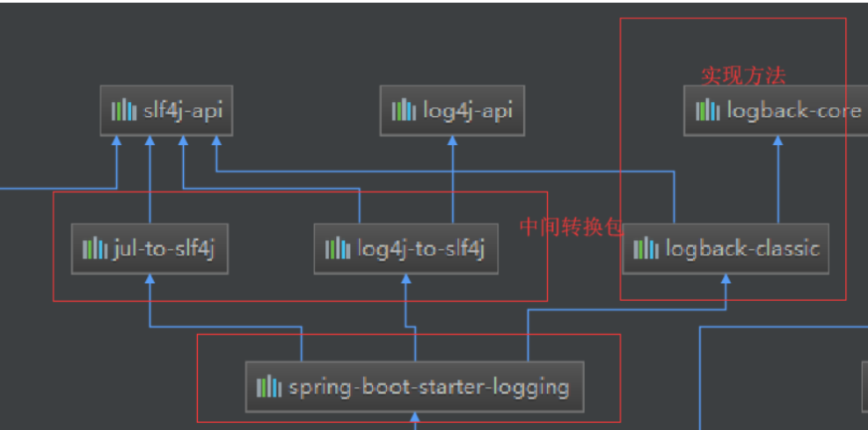Image resolution: width=868 pixels, height=430 pixels.
Task: Click the 'slf4j-api' label text
Action: point(183,111)
